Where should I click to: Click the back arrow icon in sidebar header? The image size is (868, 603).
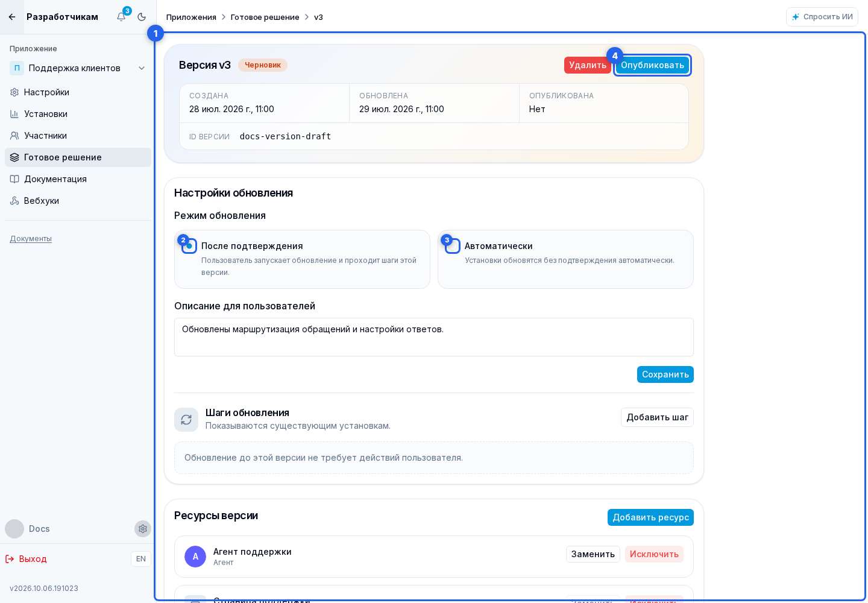tap(12, 17)
